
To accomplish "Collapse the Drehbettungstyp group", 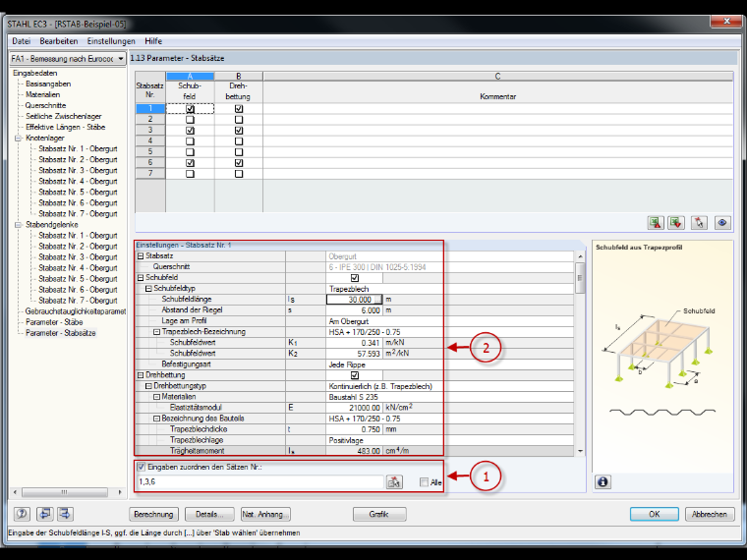I will 148,386.
